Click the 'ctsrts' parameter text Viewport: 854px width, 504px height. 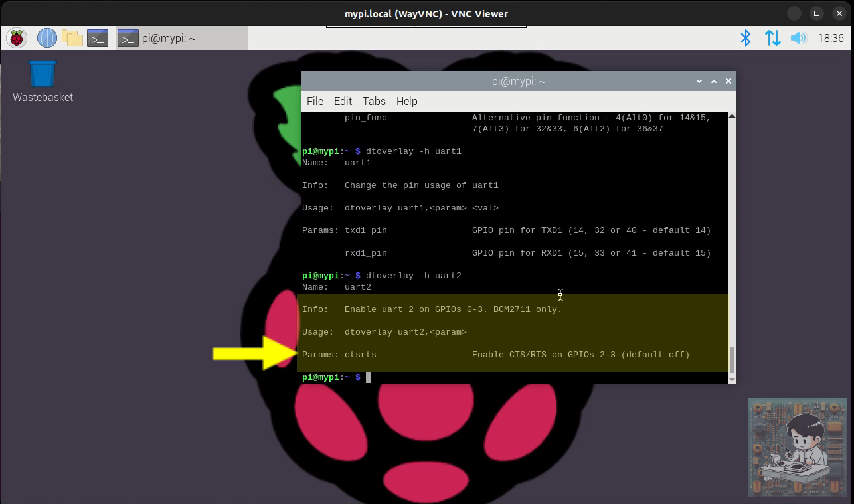click(x=361, y=355)
